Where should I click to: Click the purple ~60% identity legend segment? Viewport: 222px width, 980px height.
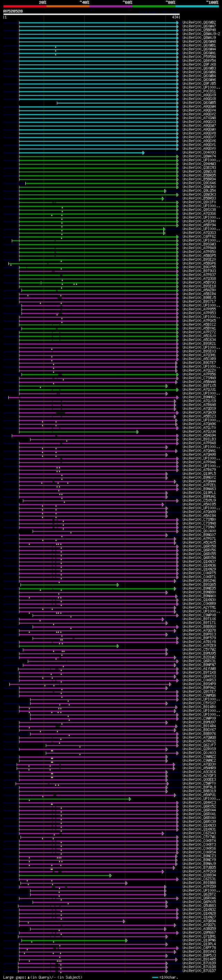point(111,6)
